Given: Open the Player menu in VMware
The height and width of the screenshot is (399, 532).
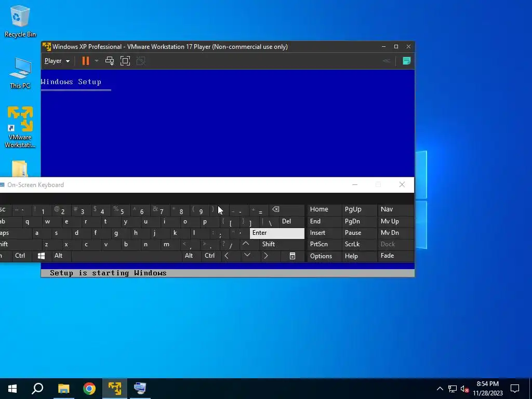Looking at the screenshot, I should (x=57, y=61).
